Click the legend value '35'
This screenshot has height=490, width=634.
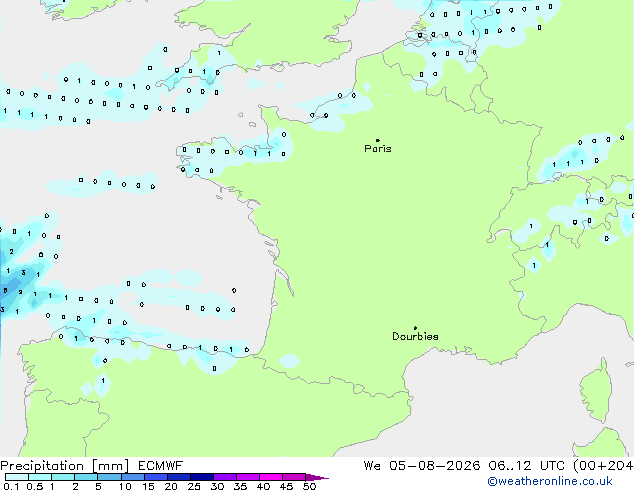[240, 486]
